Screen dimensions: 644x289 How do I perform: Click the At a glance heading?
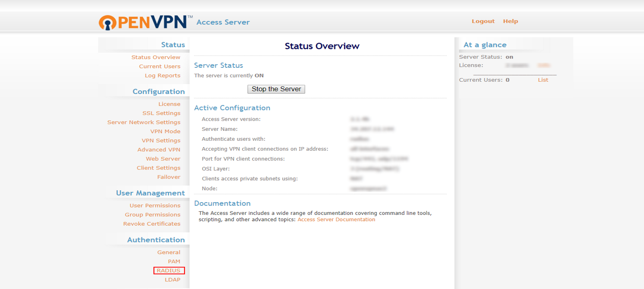485,45
